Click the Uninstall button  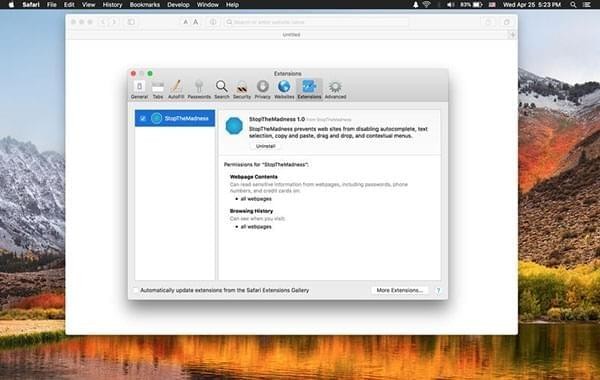tap(265, 146)
